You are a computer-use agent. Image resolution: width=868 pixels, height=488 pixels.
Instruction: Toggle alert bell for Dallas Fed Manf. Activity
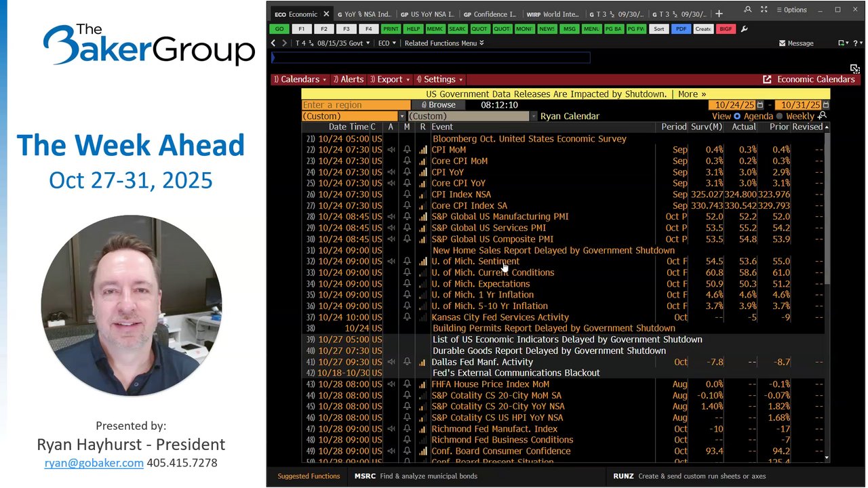click(407, 362)
